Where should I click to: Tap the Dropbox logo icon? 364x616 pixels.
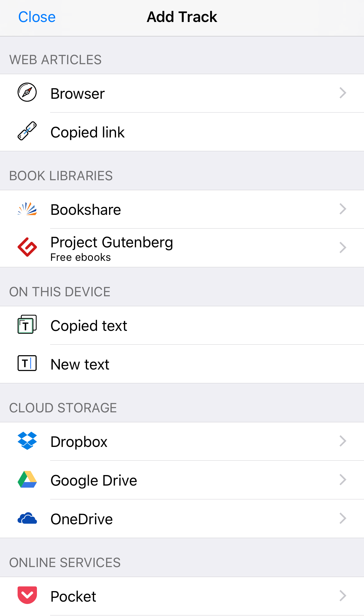coord(27,440)
